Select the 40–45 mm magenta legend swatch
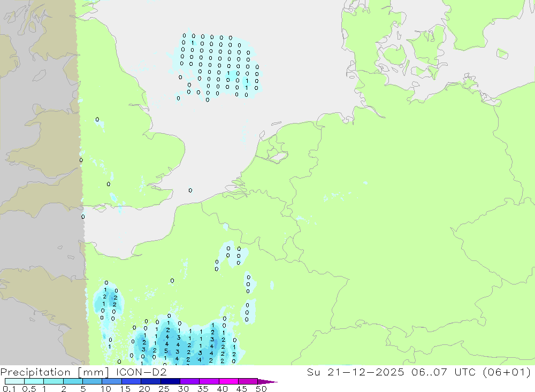Viewport: 535px width, 392px height. tap(228, 381)
